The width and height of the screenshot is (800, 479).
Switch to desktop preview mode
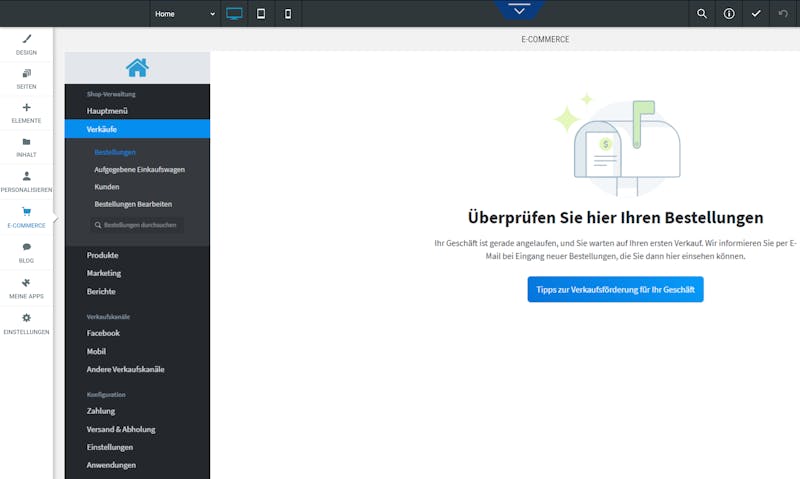coord(234,14)
